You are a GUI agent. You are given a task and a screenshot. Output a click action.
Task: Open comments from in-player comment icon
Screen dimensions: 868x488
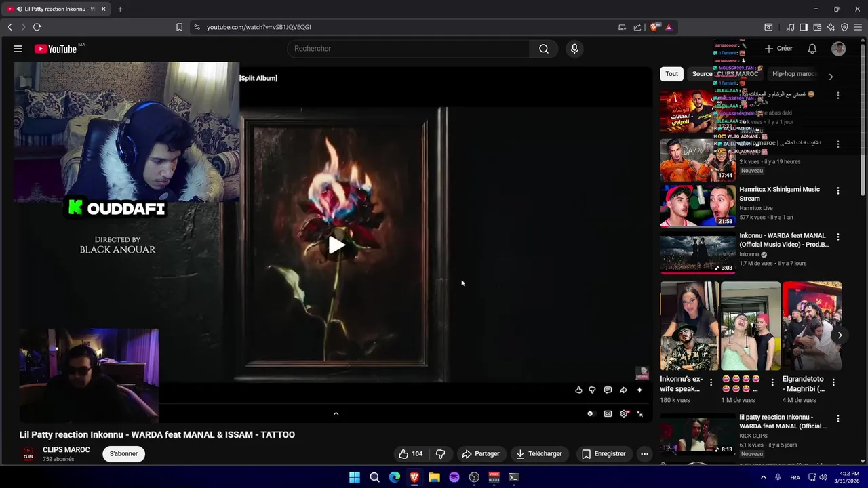(x=608, y=390)
